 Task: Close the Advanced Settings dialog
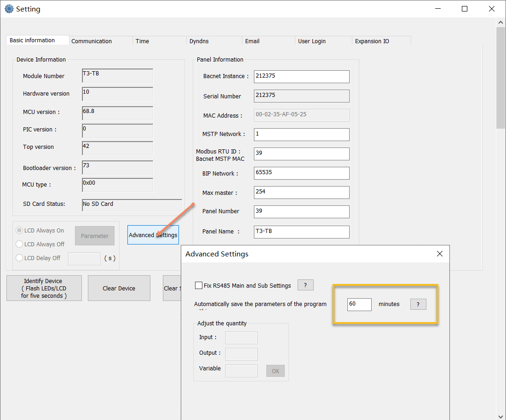(x=439, y=254)
